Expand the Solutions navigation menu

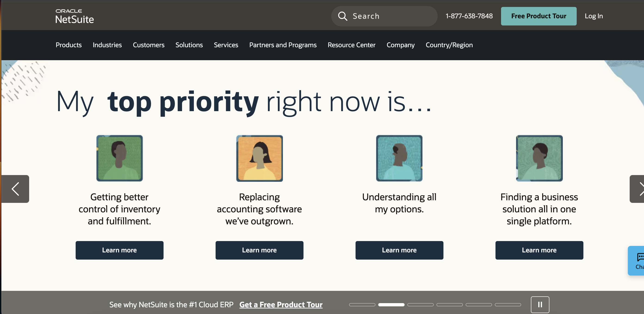(x=189, y=45)
